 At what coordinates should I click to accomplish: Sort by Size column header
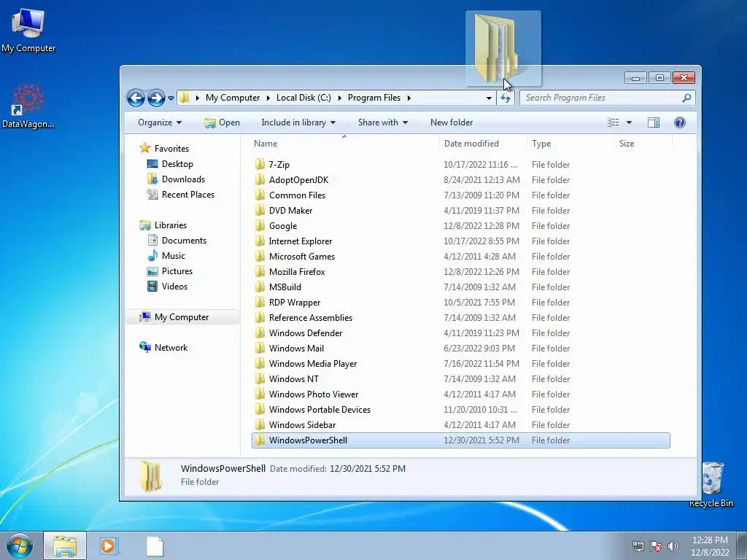(627, 144)
